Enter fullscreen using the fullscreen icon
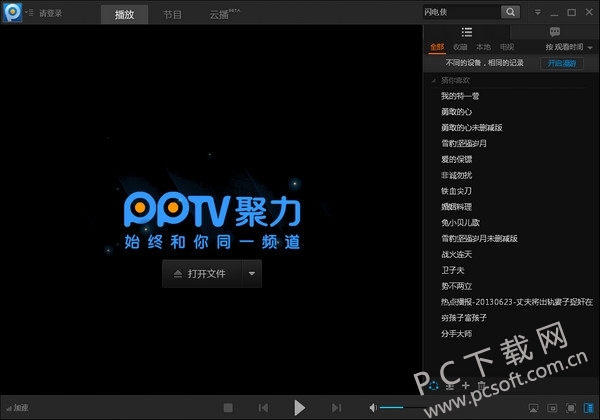600x420 pixels. pos(571,408)
